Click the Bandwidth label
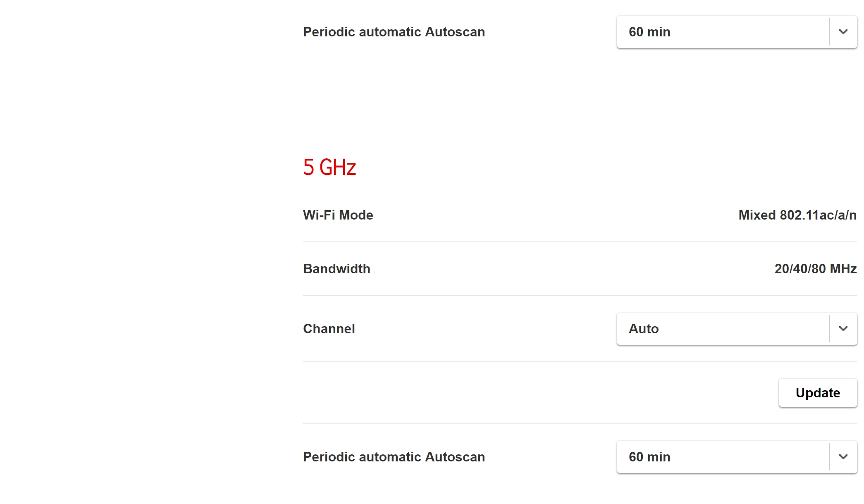The height and width of the screenshot is (504, 864). tap(337, 269)
